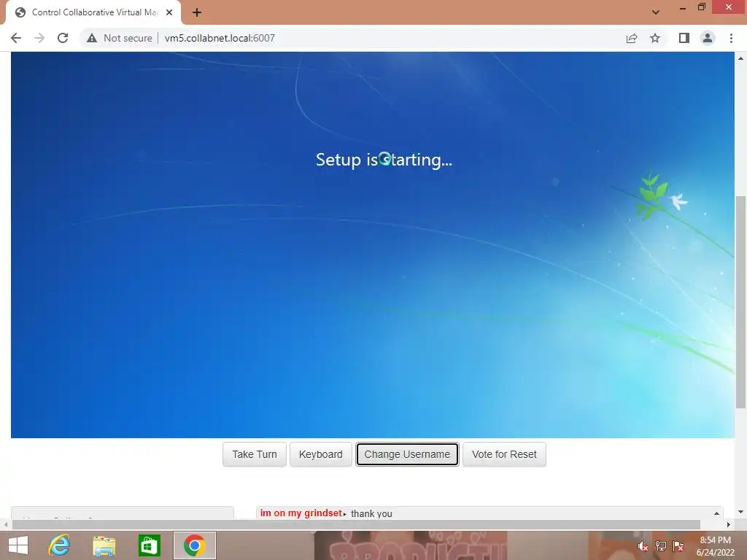
Task: Click the page scrollbar down arrow
Action: coord(740,513)
